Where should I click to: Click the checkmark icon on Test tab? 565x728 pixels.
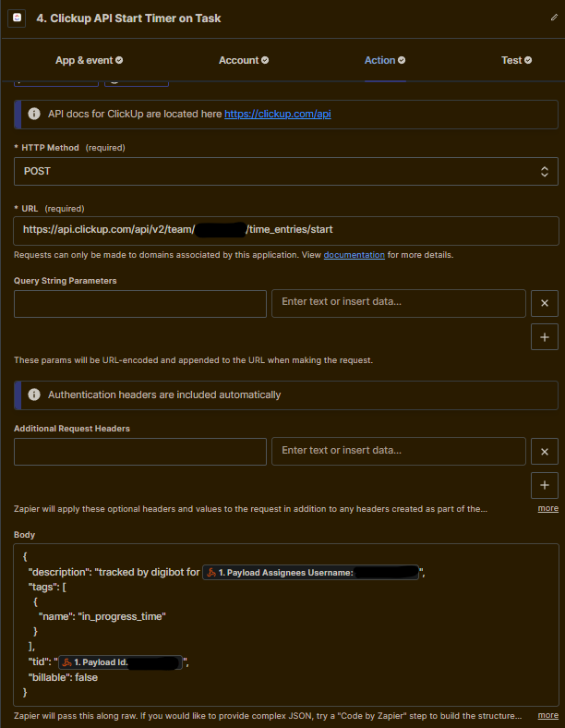[528, 60]
